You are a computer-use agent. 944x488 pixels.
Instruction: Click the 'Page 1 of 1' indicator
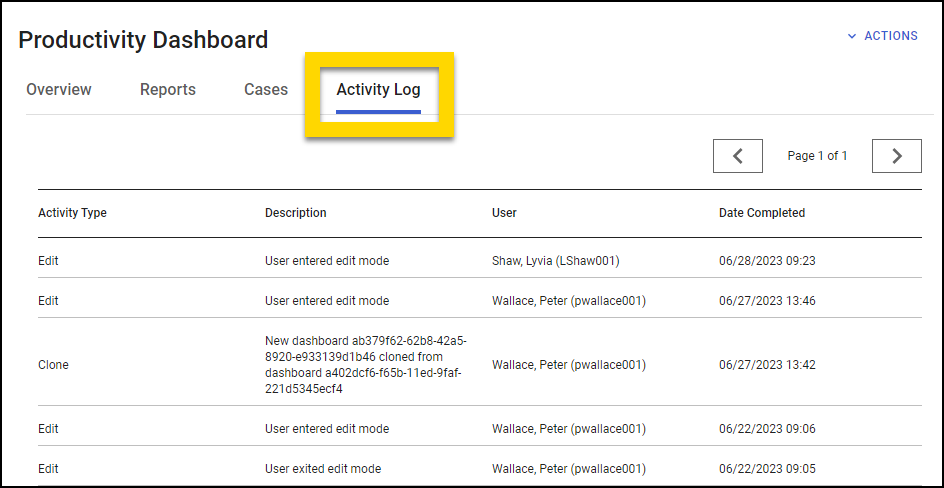point(817,156)
